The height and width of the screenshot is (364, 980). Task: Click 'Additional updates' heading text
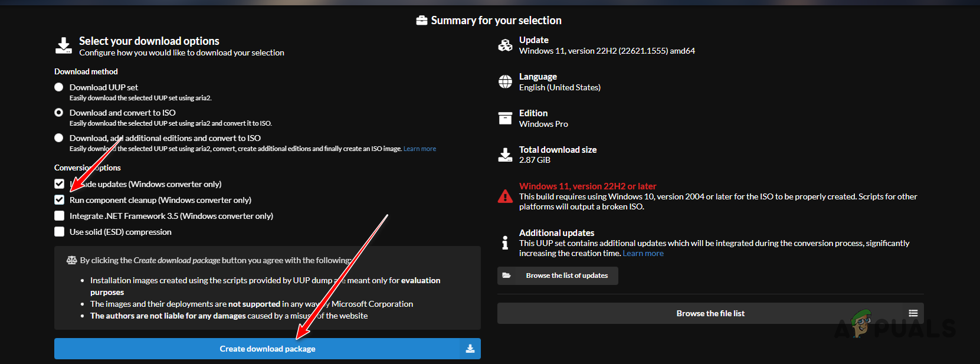(556, 233)
